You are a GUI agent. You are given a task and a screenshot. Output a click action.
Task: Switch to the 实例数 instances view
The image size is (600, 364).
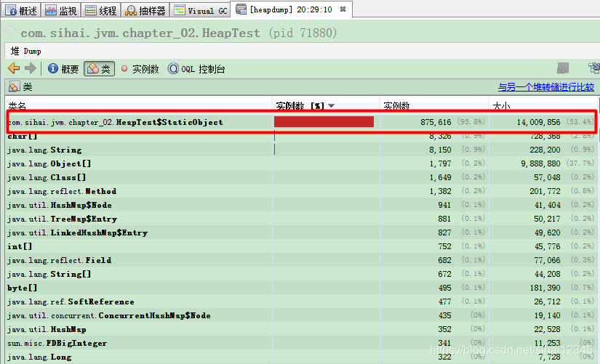(x=140, y=69)
